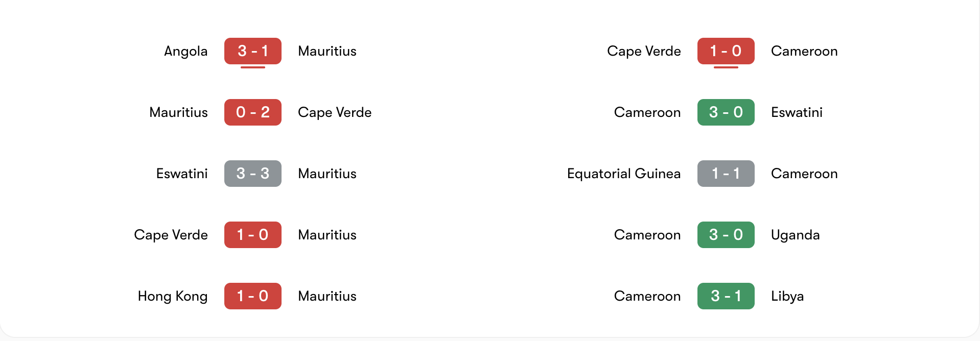Click the Cape Verde 1 - 0 Mauritius score
The height and width of the screenshot is (341, 980).
(252, 235)
